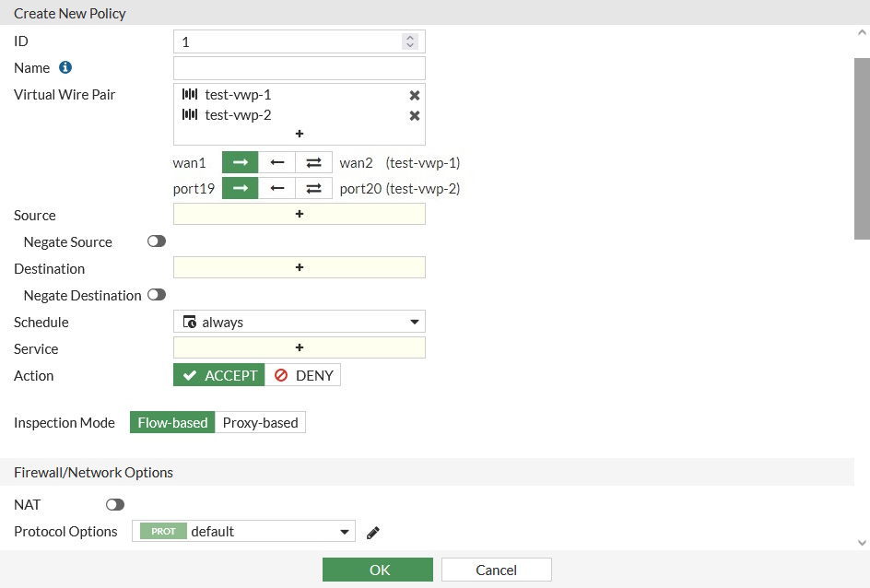Add a Service entry

(299, 347)
